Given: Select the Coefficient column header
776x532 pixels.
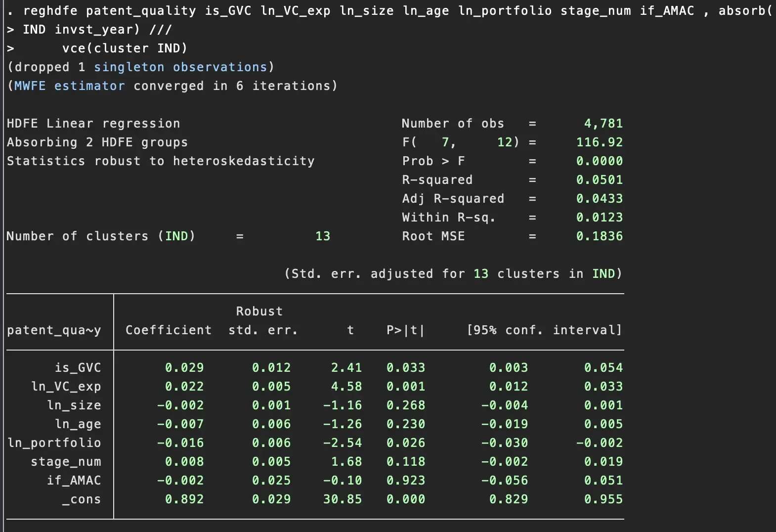Looking at the screenshot, I should pos(168,330).
